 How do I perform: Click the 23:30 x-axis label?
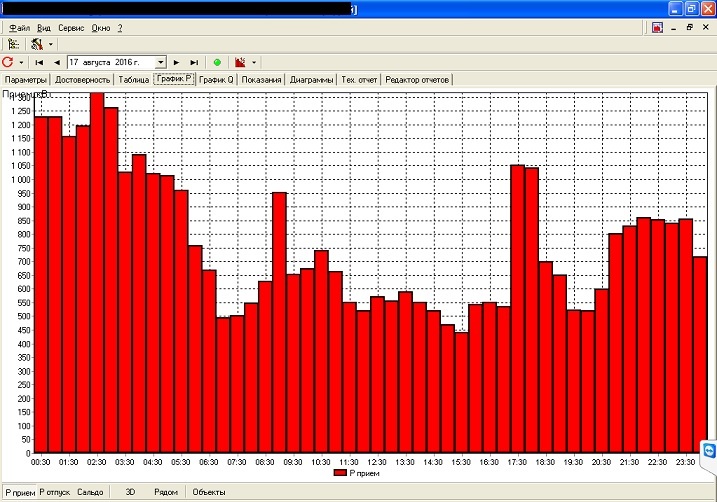click(685, 462)
